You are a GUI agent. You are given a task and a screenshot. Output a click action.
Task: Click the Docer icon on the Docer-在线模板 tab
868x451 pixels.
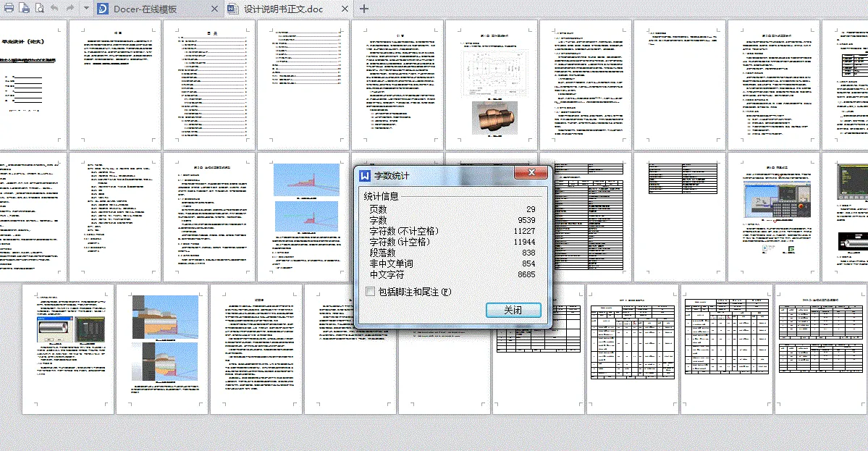click(104, 9)
